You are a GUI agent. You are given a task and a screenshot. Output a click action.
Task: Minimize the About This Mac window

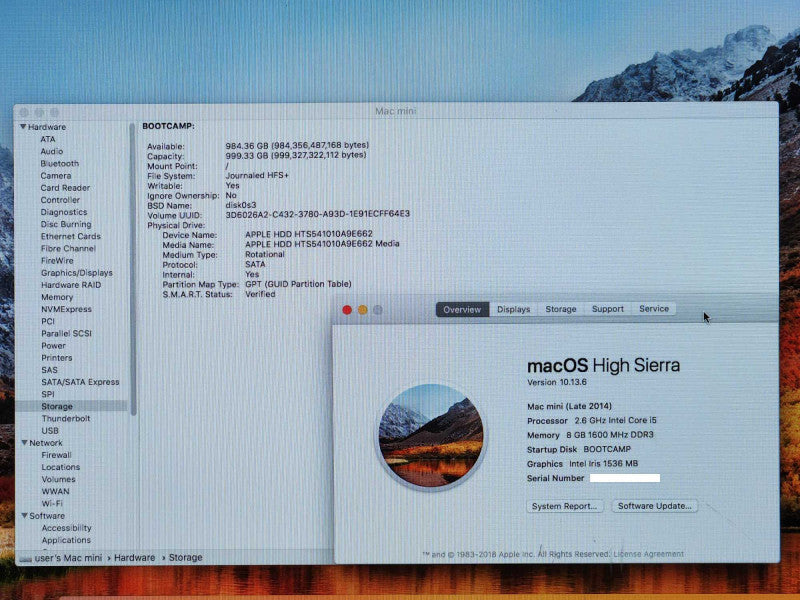tap(362, 310)
